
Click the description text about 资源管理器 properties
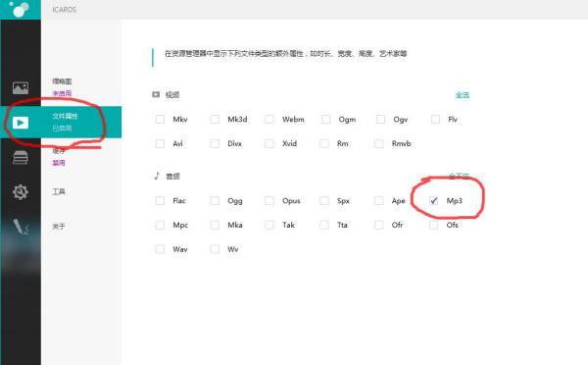(x=286, y=54)
